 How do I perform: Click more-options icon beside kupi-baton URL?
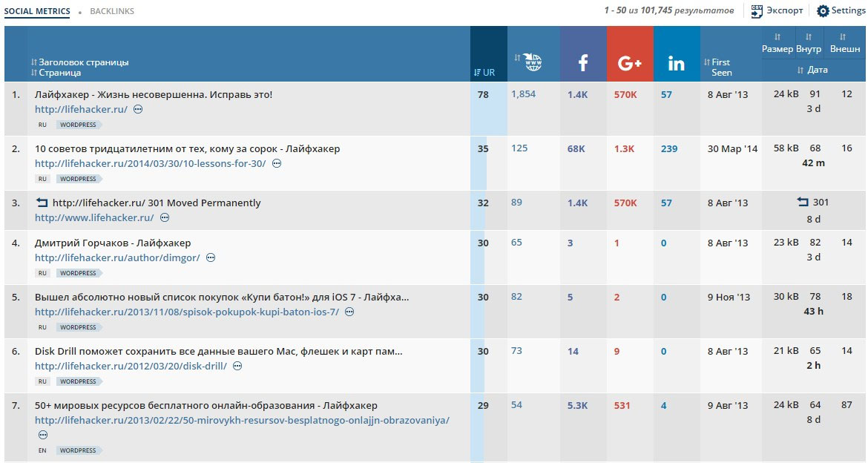[x=350, y=312]
